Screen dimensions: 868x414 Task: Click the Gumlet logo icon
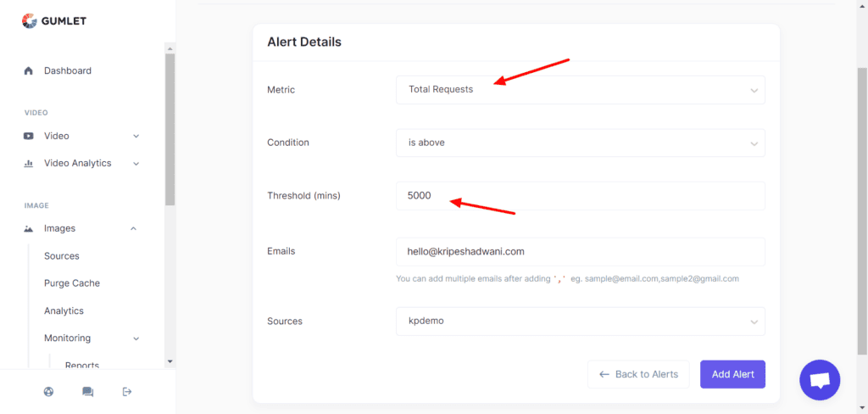click(x=29, y=21)
